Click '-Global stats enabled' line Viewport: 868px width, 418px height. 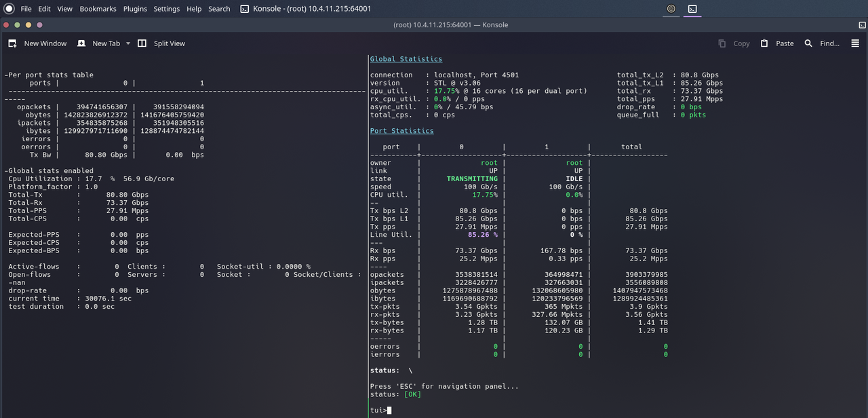tap(49, 171)
